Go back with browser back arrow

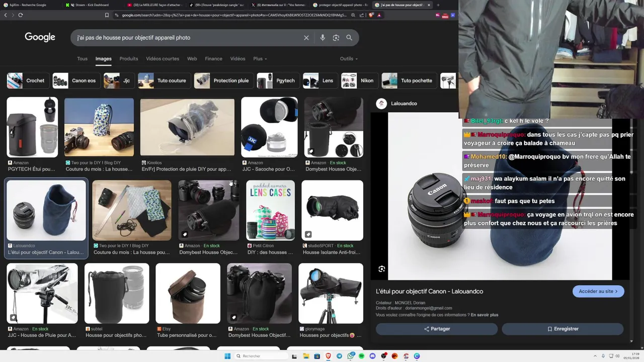[x=6, y=15]
